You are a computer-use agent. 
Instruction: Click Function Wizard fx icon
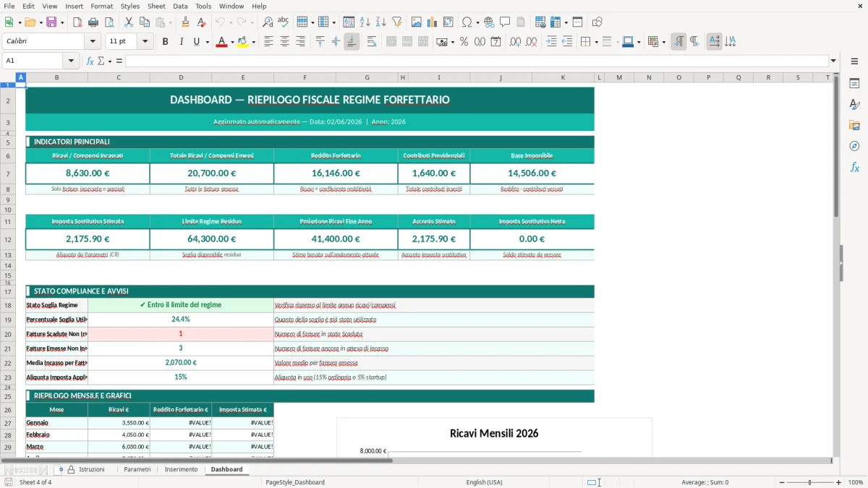click(90, 61)
